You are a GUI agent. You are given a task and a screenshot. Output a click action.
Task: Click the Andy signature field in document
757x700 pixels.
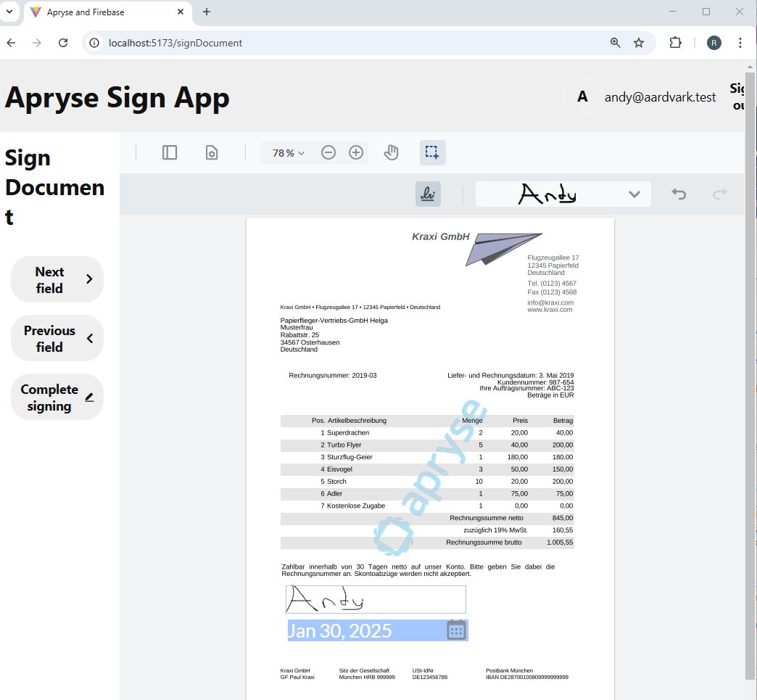point(376,599)
